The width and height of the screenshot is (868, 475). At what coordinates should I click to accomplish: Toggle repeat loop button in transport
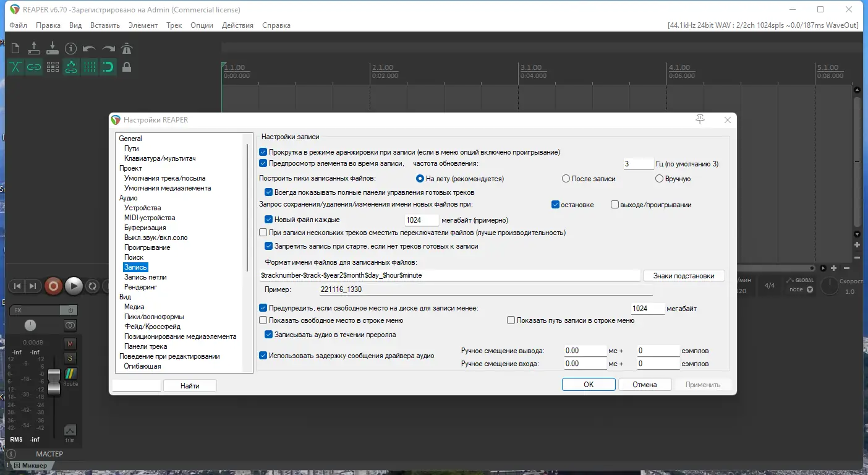coord(93,286)
